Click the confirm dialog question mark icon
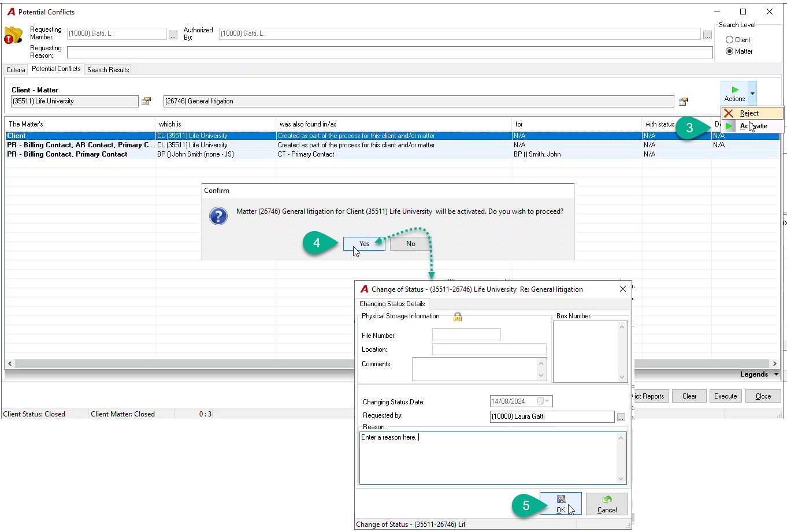Viewport: 787px width, 532px height. 218,216
